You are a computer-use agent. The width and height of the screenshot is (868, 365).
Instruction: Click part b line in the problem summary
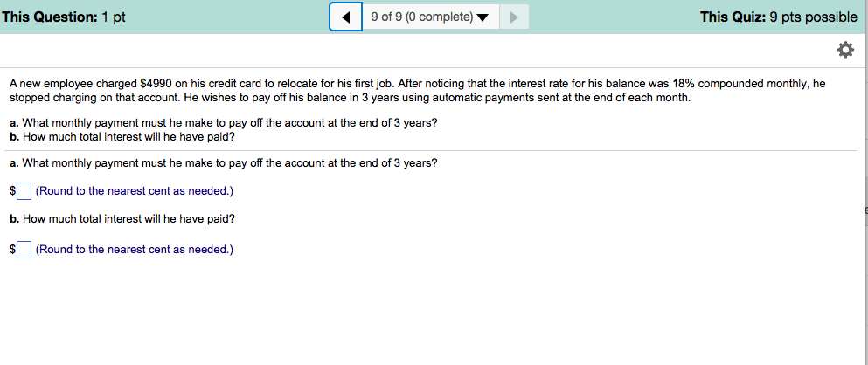pos(122,136)
